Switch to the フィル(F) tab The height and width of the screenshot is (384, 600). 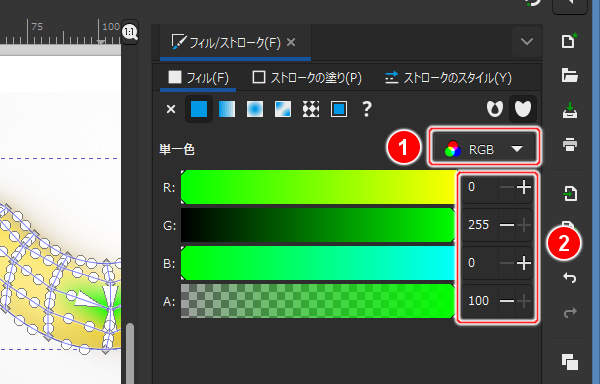(198, 78)
